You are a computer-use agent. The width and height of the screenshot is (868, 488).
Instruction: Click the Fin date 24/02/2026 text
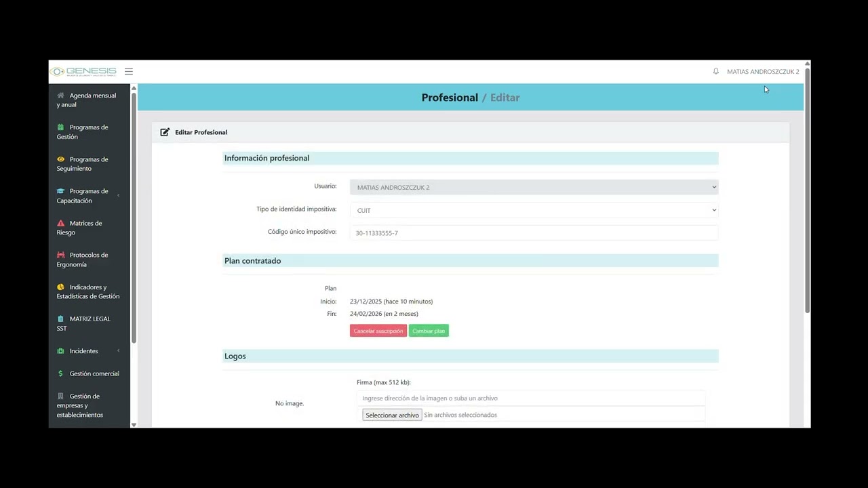pyautogui.click(x=384, y=314)
